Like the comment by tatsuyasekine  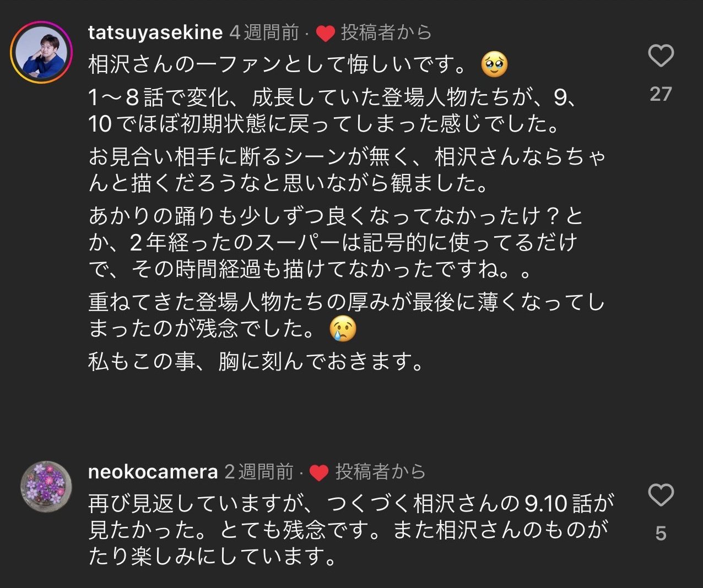(x=661, y=56)
